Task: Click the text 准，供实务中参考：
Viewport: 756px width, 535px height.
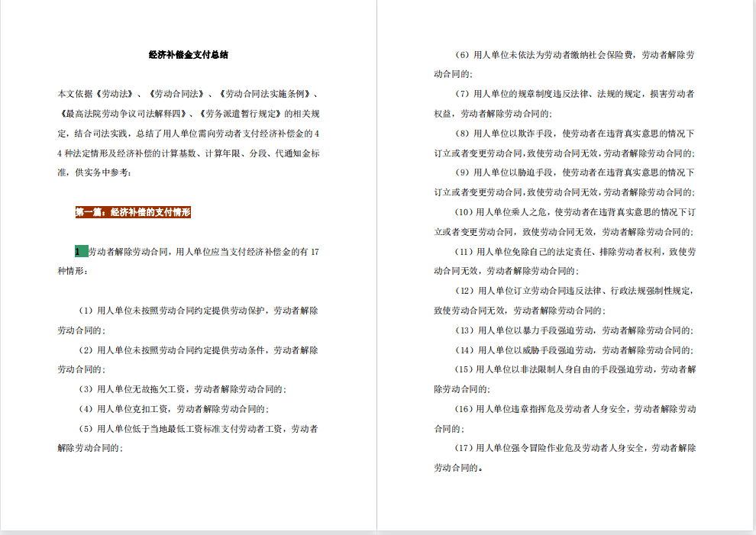Action: click(x=95, y=172)
